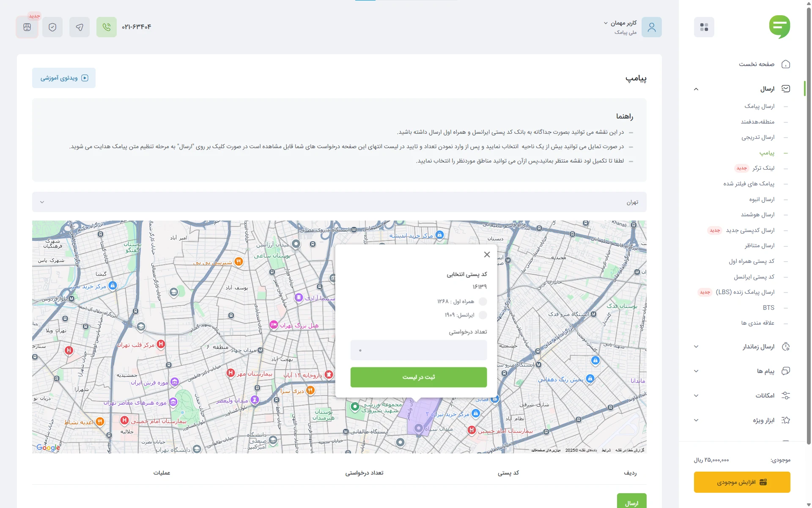
Task: Click the هتل بزرگ تهران hotel marker
Action: click(274, 325)
